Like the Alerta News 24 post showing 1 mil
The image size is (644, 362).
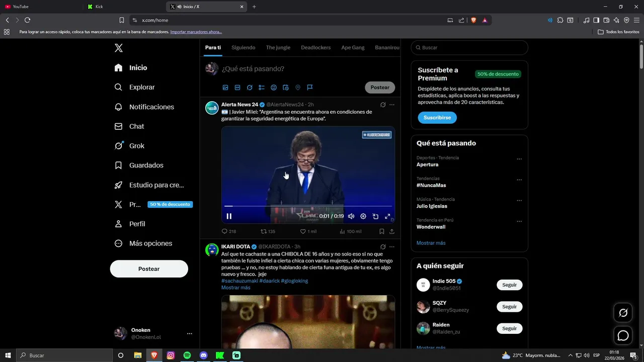308,231
